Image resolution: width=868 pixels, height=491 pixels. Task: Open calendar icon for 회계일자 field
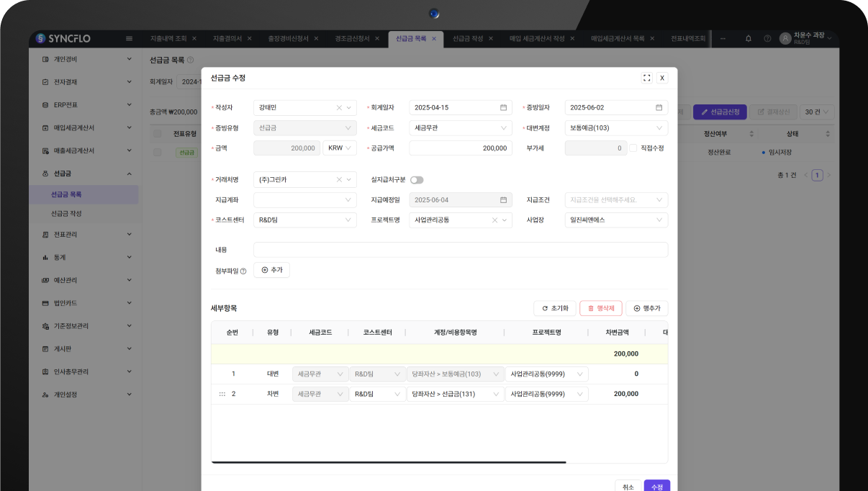503,108
